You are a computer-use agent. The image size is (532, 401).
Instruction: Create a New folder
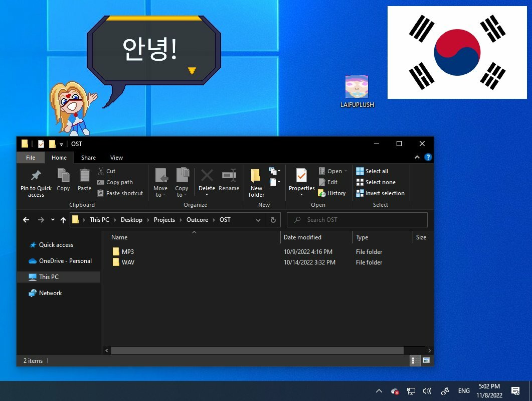256,183
